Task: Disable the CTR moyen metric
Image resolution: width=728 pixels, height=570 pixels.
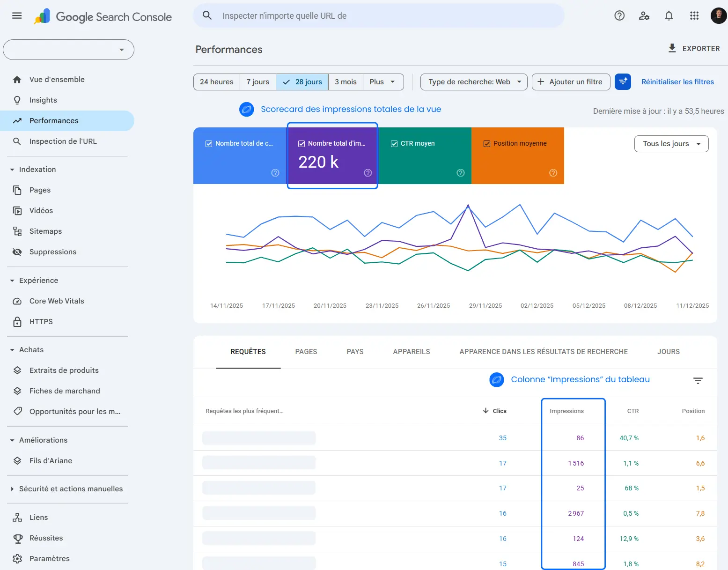Action: tap(394, 143)
